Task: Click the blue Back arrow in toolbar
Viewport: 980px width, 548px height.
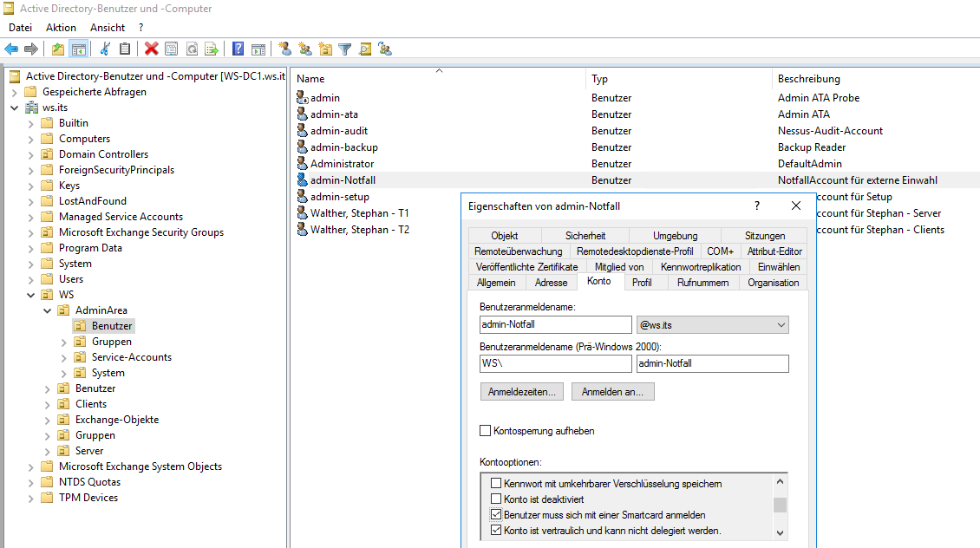Action: click(x=11, y=49)
